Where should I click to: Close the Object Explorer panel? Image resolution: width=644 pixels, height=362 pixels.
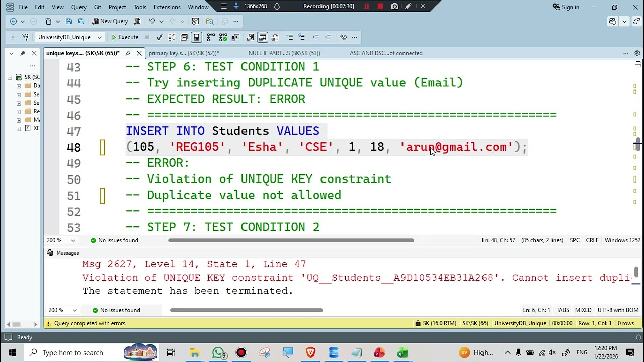34,53
